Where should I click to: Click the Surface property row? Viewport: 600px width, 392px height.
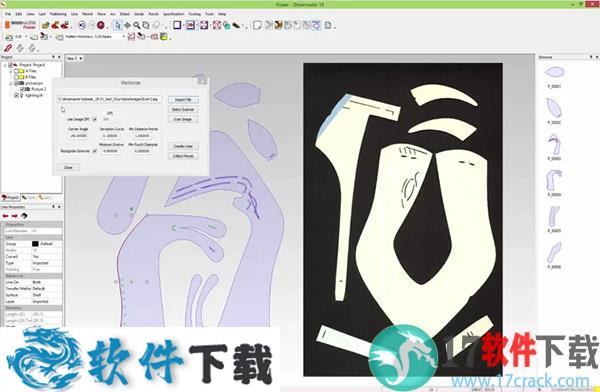(x=33, y=295)
